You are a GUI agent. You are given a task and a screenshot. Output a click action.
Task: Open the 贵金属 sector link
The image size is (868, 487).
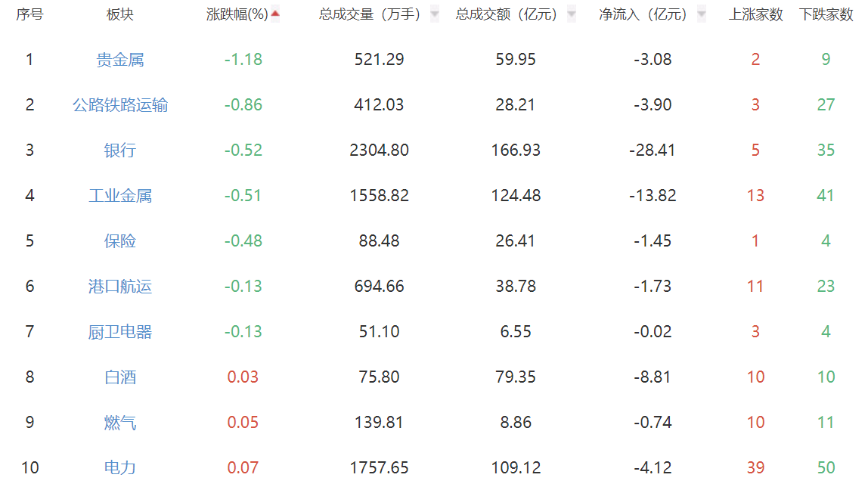(120, 60)
